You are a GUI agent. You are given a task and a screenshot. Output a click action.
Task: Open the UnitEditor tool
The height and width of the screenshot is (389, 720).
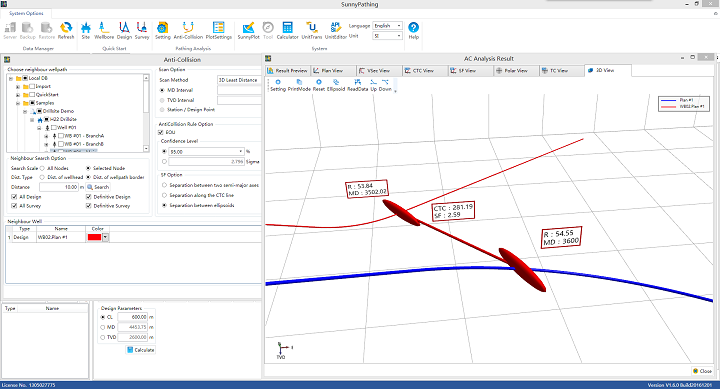(x=336, y=31)
